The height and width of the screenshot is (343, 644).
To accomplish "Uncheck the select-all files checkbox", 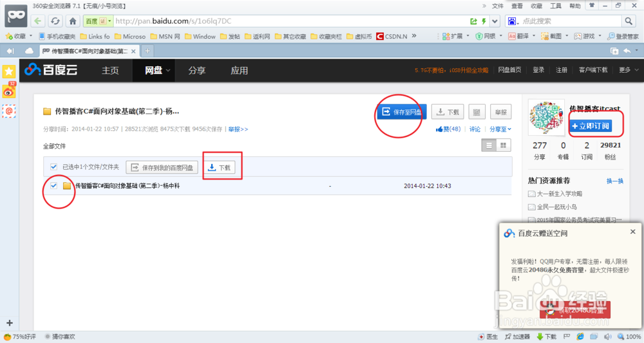I will click(53, 167).
